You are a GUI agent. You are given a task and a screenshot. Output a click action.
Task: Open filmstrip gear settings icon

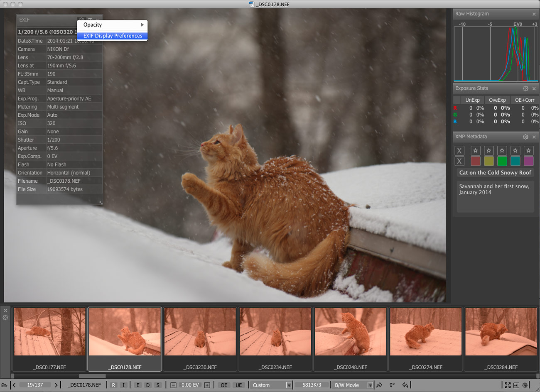coord(5,318)
